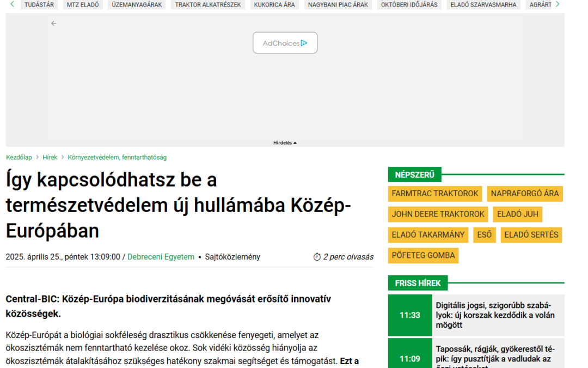The width and height of the screenshot is (588, 368).
Task: Open the OKTÓBERI IDŐJÁRÁS menu item
Action: (409, 4)
